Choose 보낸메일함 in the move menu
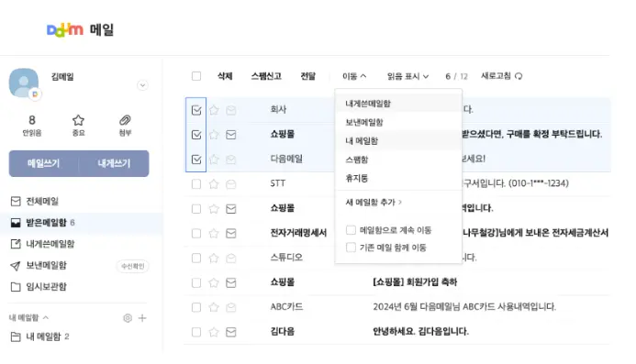Viewport: 636px width, 364px height. 398,123
